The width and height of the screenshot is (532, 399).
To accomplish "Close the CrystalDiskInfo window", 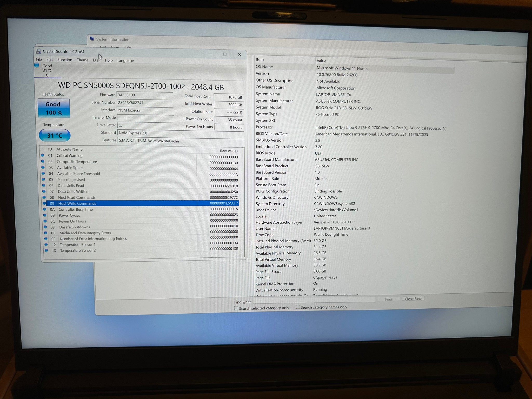I will click(240, 55).
